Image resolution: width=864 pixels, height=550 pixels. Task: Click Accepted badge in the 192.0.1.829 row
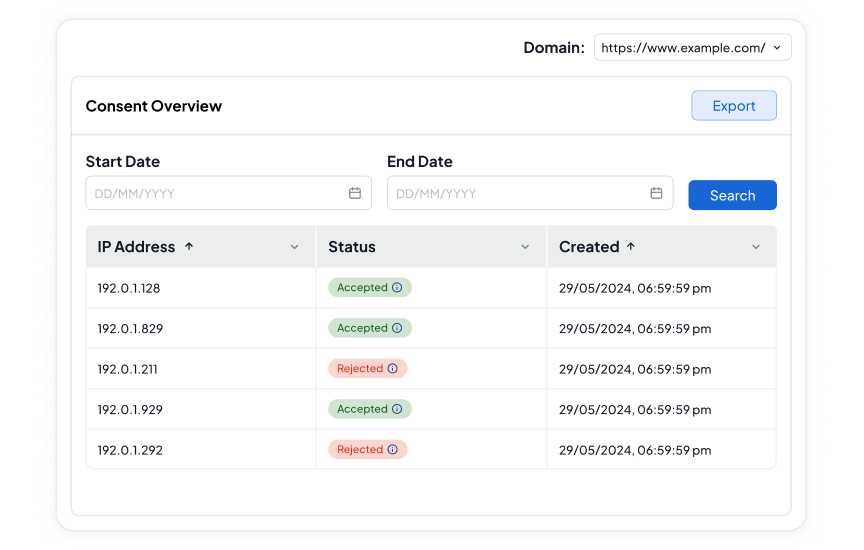[370, 328]
